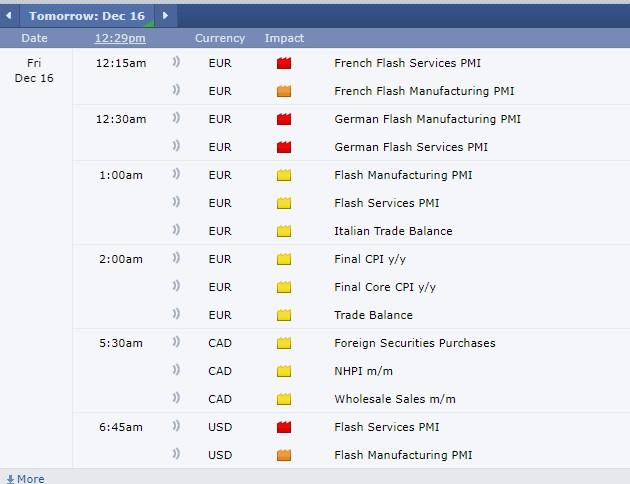Toggle sound alert for Final CPI y/y
630x484 pixels.
click(x=176, y=259)
